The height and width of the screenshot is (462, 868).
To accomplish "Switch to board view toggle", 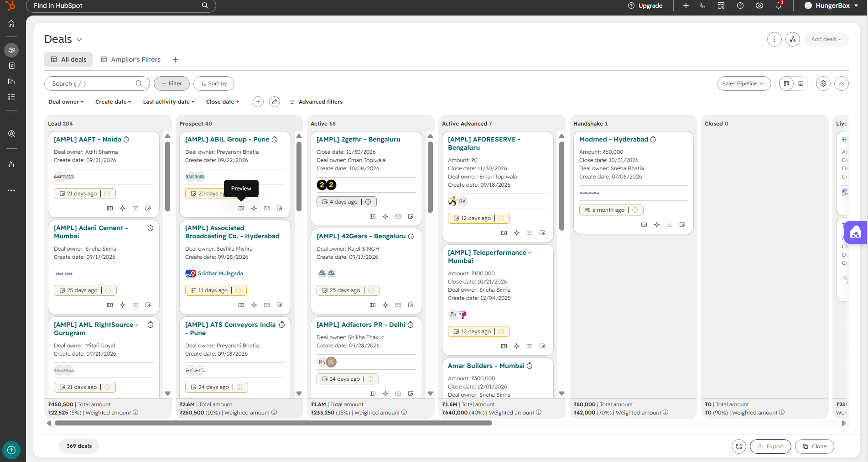I will pos(786,84).
